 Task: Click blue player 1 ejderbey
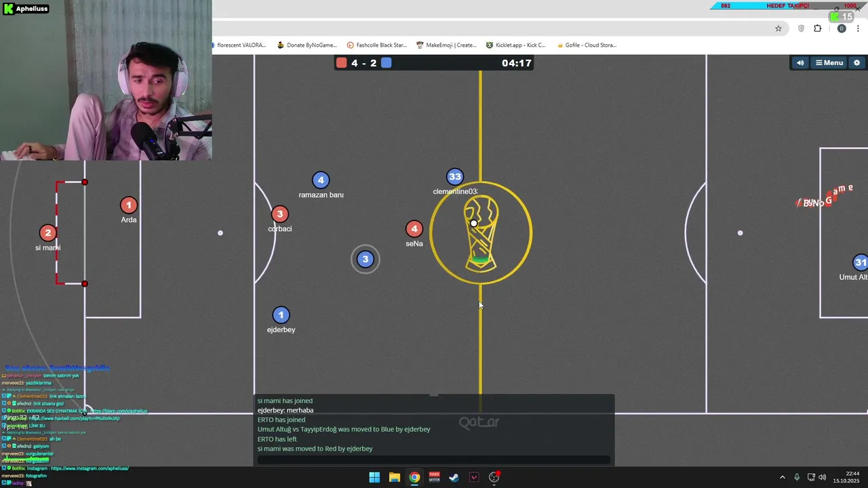281,315
